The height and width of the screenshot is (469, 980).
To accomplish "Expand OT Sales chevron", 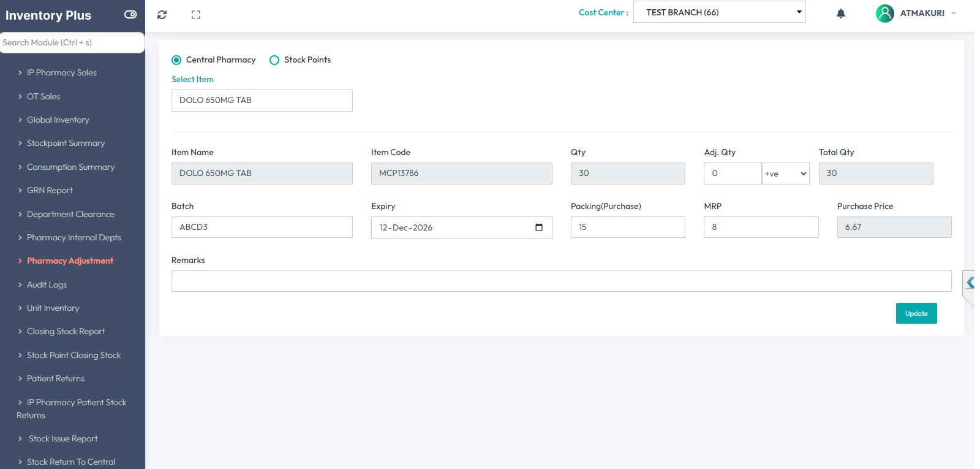I will tap(20, 97).
